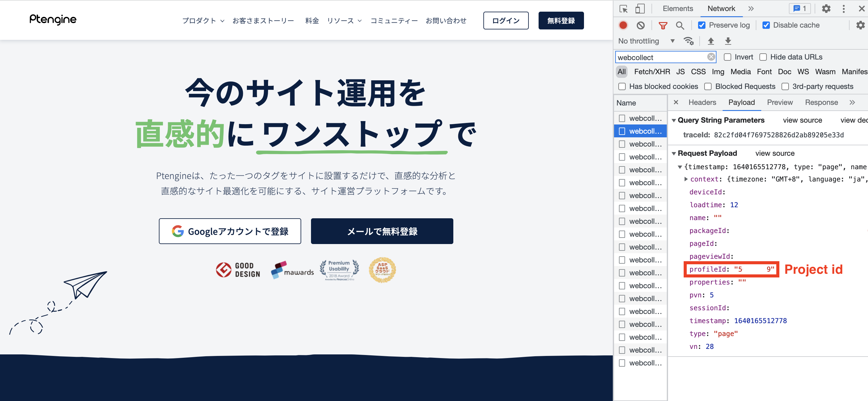868x401 pixels.
Task: Check Hide data URLs
Action: coord(763,57)
